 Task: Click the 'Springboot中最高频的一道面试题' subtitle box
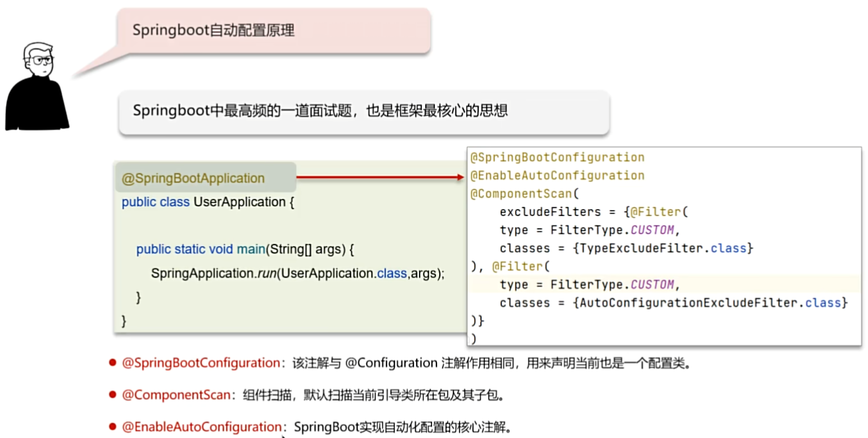tap(364, 112)
